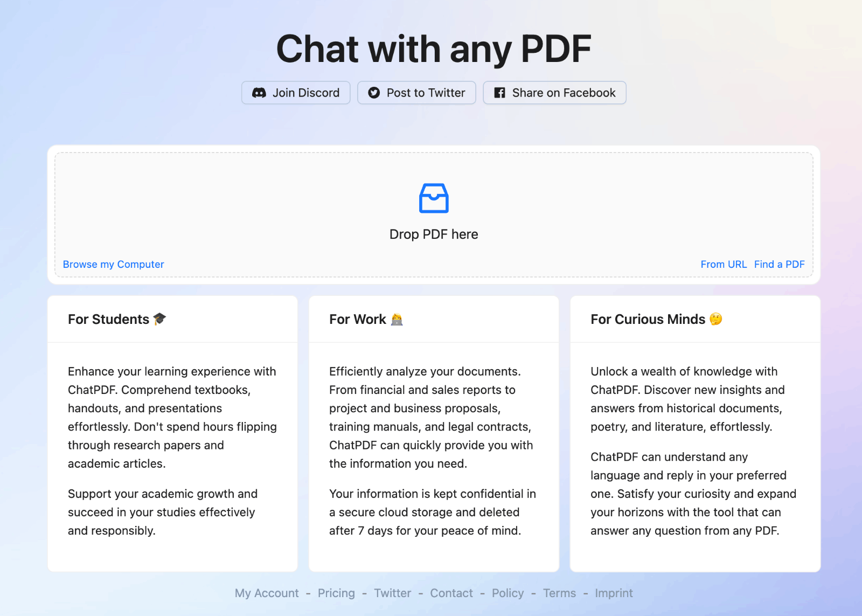Click Share on Facebook button

tap(554, 93)
